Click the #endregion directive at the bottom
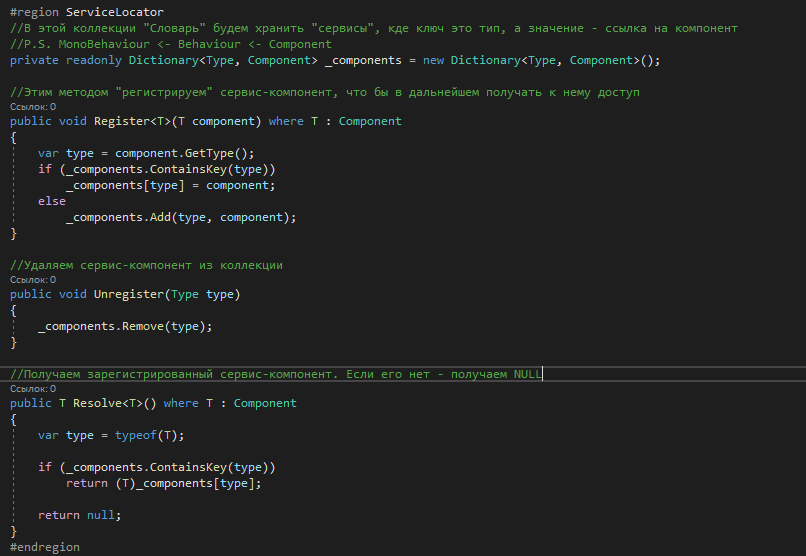 45,547
